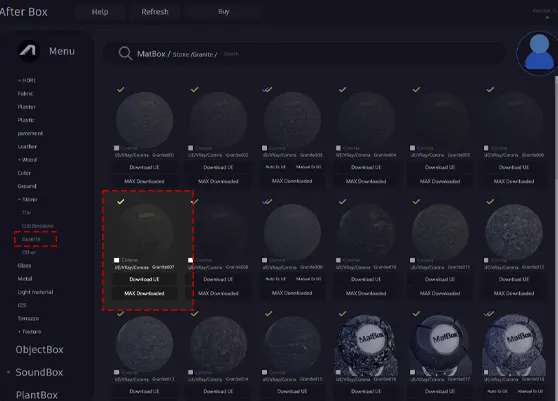Tick the Corona checkbox for Granite003
Image resolution: width=558 pixels, height=401 pixels.
point(264,148)
